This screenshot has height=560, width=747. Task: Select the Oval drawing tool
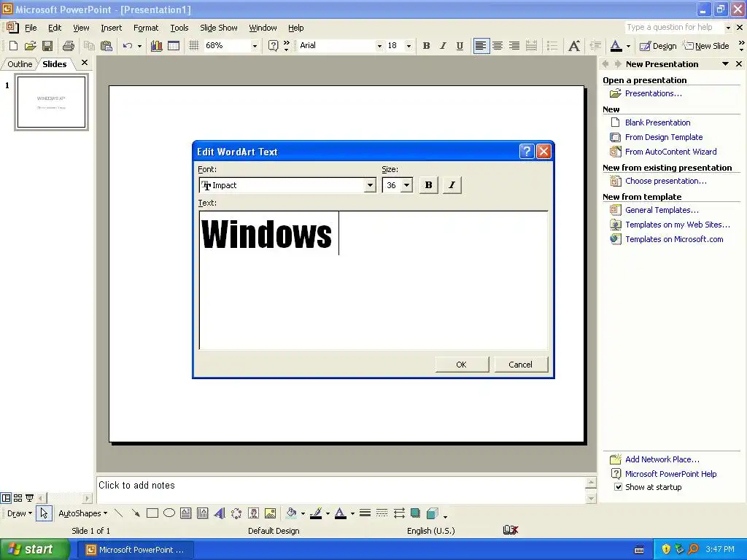click(x=169, y=513)
